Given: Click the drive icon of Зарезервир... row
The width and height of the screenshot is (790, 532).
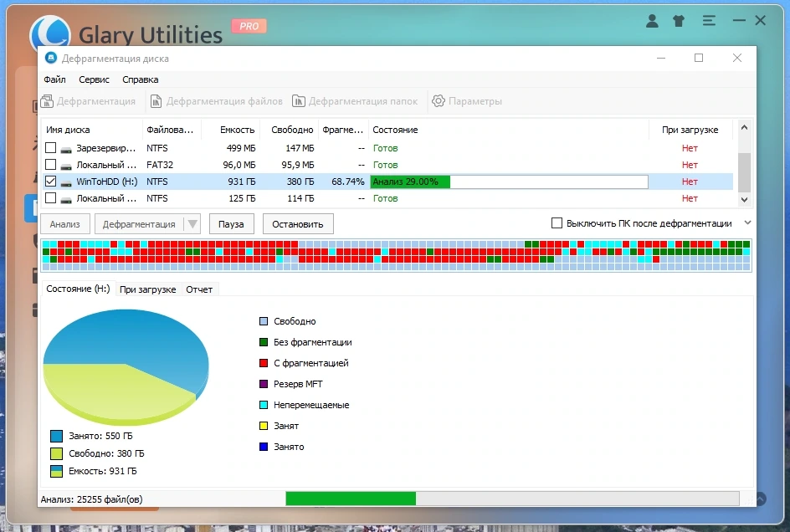Looking at the screenshot, I should (x=66, y=149).
